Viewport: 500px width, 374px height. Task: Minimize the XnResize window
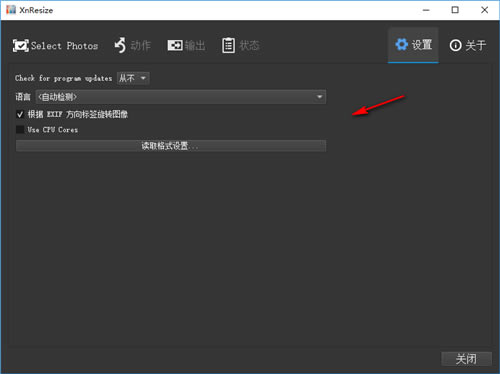coord(426,10)
